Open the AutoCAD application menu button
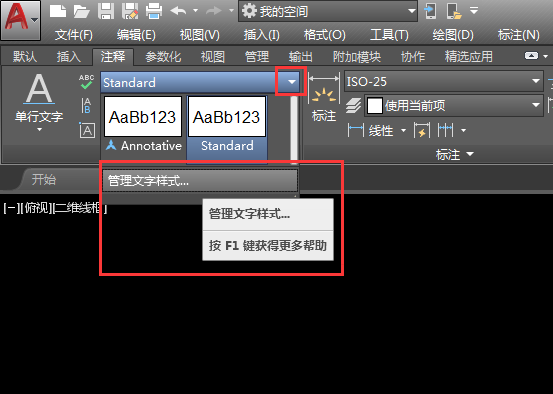Screen dimensions: 553x394 tap(20, 20)
